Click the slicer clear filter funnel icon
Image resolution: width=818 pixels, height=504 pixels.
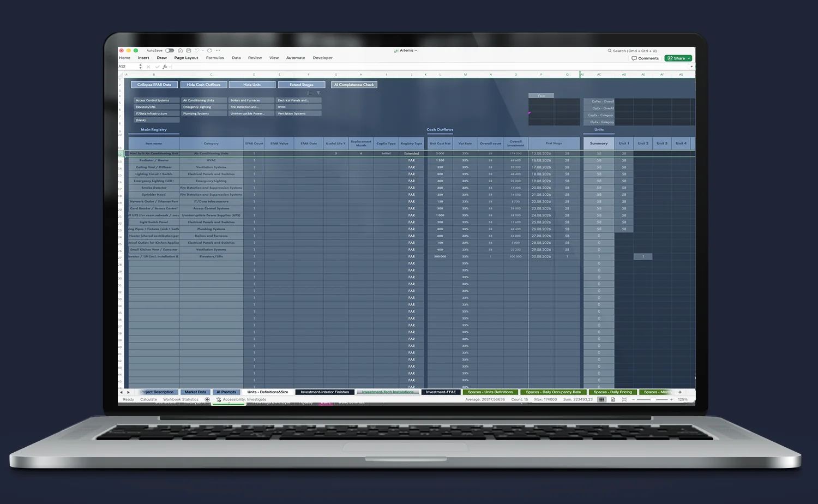coord(318,93)
